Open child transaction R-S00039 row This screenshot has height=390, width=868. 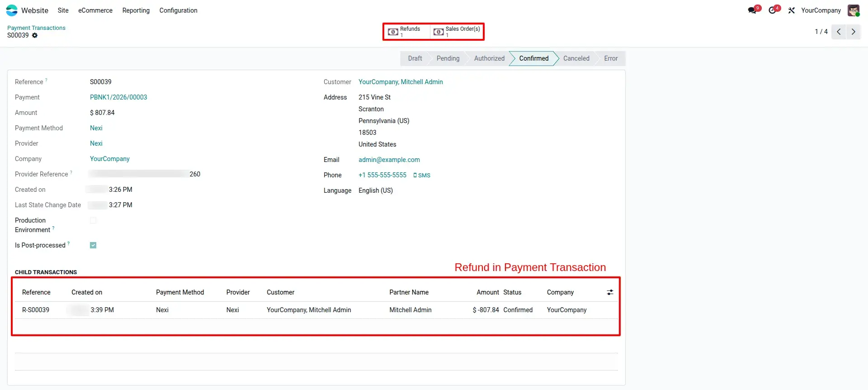[x=316, y=310]
